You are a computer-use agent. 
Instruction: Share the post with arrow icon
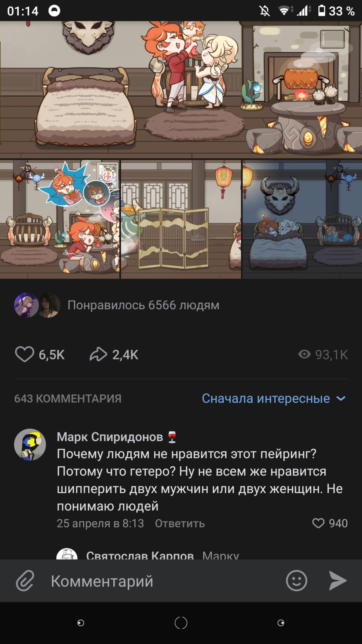click(x=98, y=354)
